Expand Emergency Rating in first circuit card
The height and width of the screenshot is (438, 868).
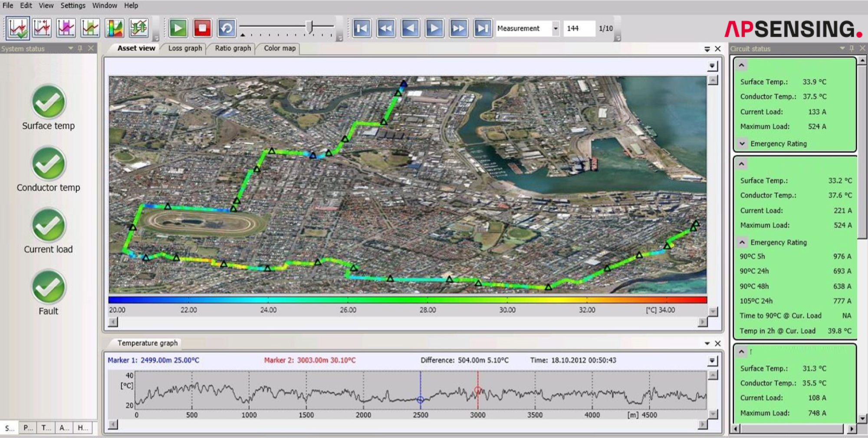point(742,144)
